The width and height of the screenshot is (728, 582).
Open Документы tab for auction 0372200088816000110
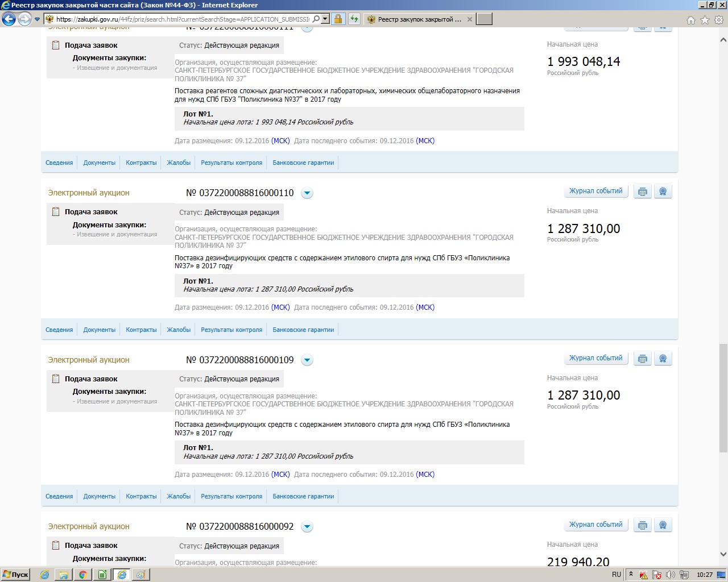(100, 330)
